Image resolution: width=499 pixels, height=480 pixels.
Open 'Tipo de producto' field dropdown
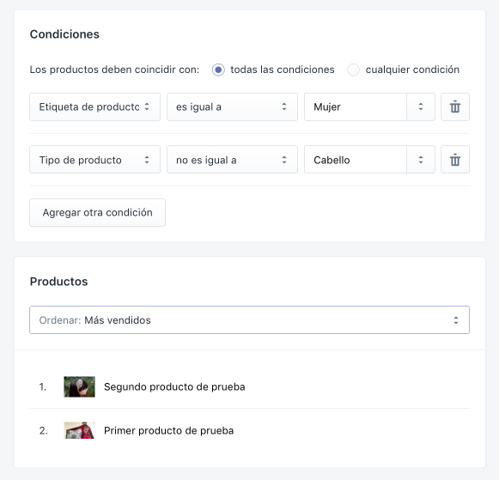(95, 160)
